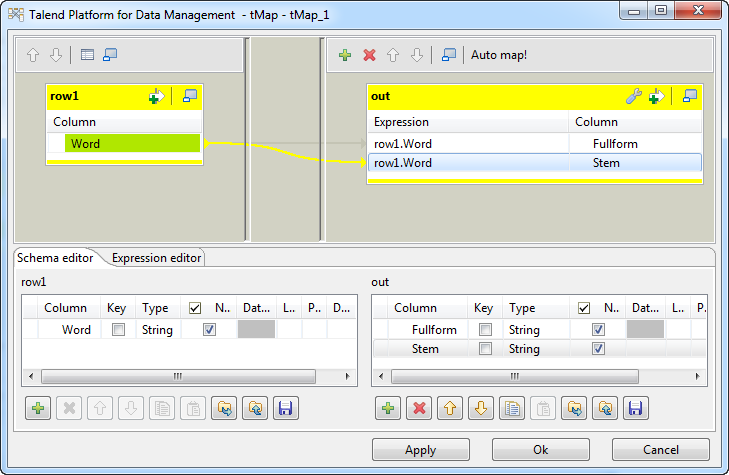Open the String type cell for Word

[157, 330]
